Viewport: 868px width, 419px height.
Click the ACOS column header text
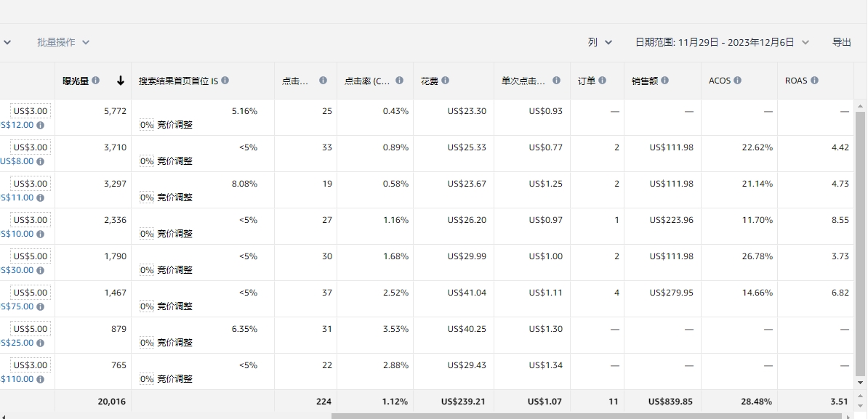pos(720,81)
